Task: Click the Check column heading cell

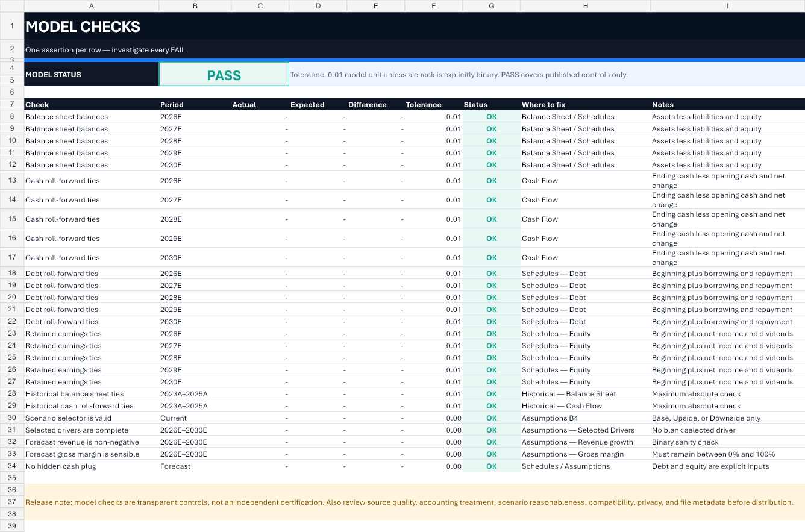Action: coord(92,104)
